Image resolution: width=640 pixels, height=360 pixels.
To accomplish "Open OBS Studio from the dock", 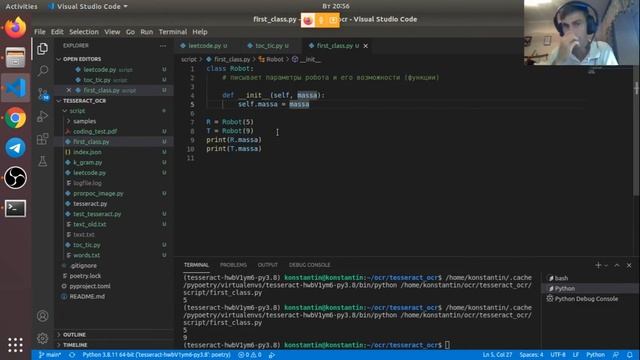I will coord(16,178).
